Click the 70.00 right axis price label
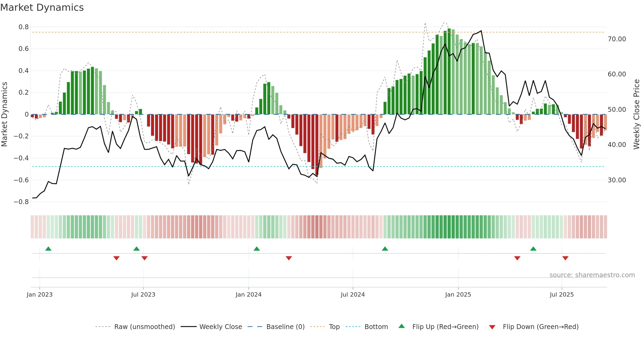Screen dimensions: 644x362 (x=617, y=39)
